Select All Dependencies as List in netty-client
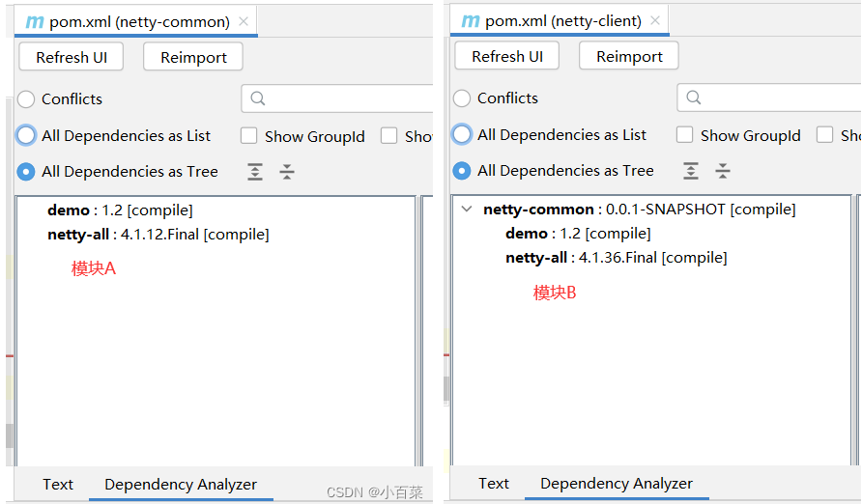 pyautogui.click(x=462, y=134)
